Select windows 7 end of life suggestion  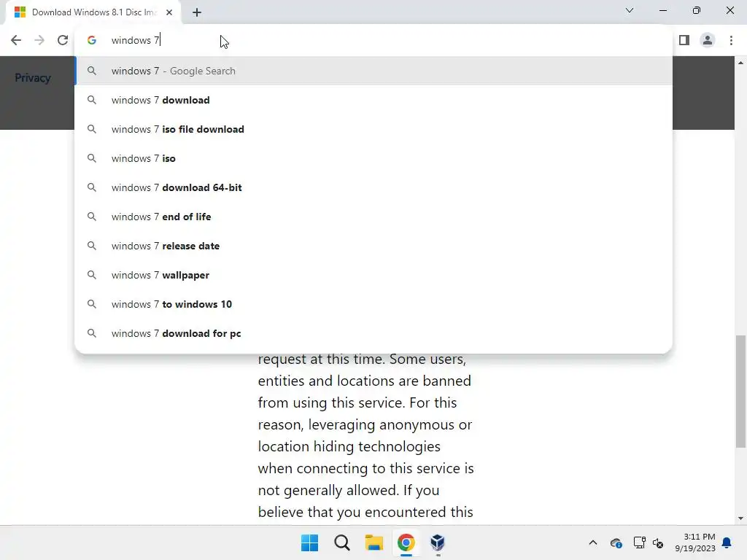point(374,217)
